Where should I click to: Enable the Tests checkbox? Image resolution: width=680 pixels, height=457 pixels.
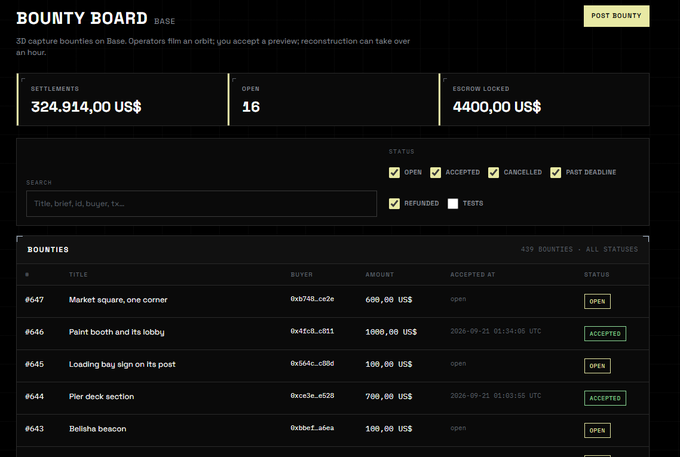pos(453,204)
